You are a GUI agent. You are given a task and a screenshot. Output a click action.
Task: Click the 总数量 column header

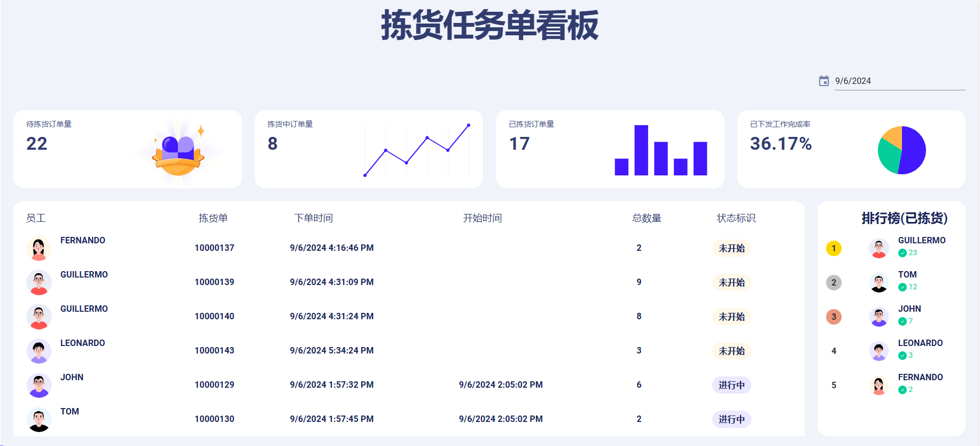[647, 218]
